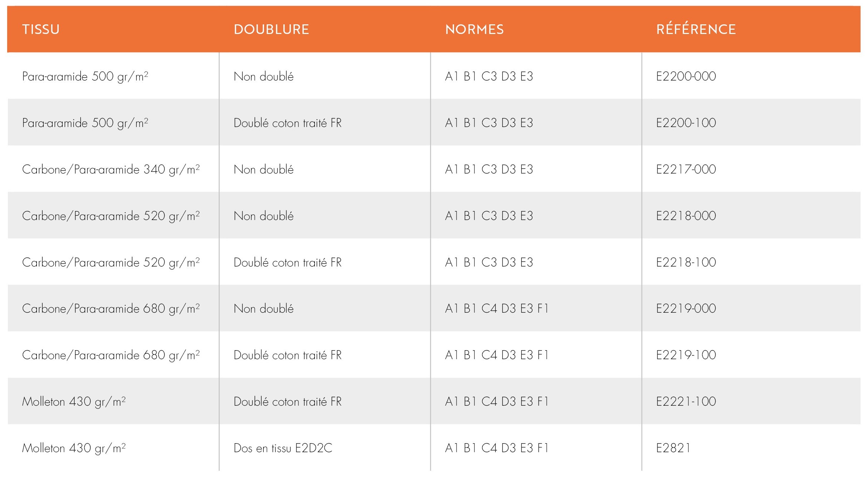
Task: Click Carbone/Para-aramide 340 gr/m² fabric cell
Action: (111, 170)
